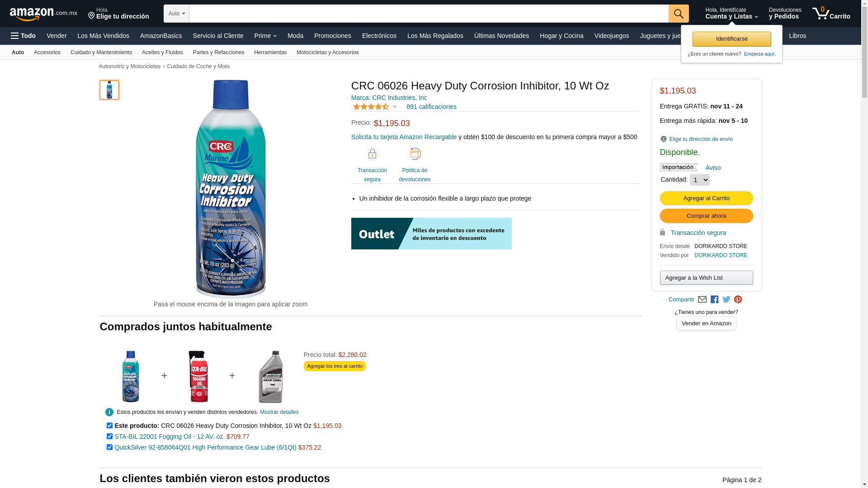Open the Cantidad quantity dropdown

coord(699,180)
